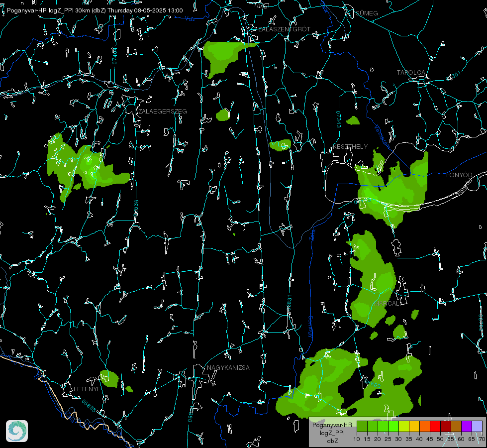This screenshot has height=448, width=487.
Task: Select the 40–45 dBZ orange swatch
Action: point(425,426)
